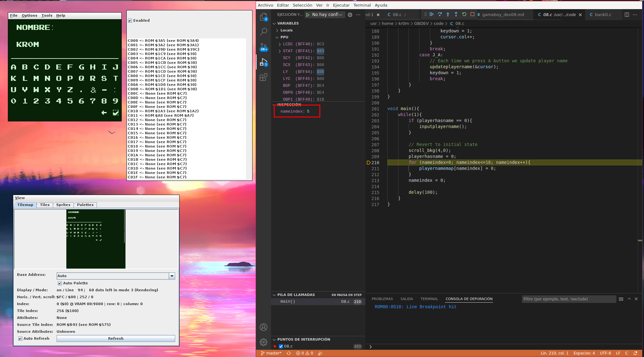The height and width of the screenshot is (357, 644).
Task: Click the debug console filter field
Action: [x=569, y=299]
